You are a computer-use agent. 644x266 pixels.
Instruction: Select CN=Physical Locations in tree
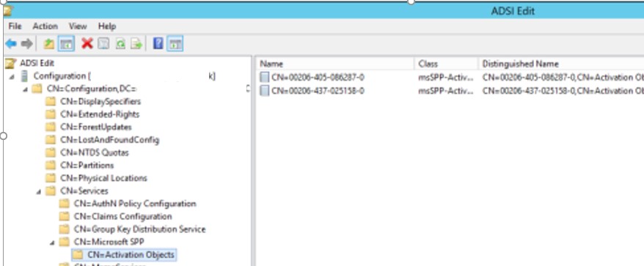click(x=103, y=178)
